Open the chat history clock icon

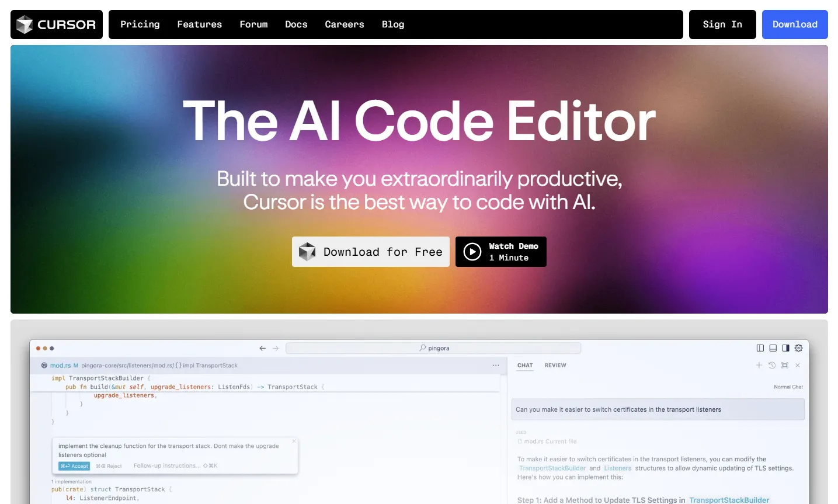[x=772, y=365]
